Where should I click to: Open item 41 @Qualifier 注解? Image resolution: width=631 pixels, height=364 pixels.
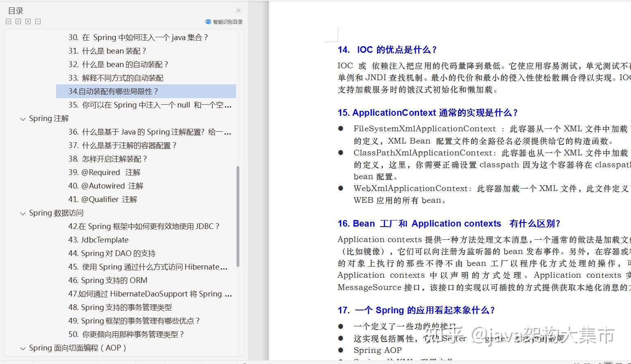(103, 200)
